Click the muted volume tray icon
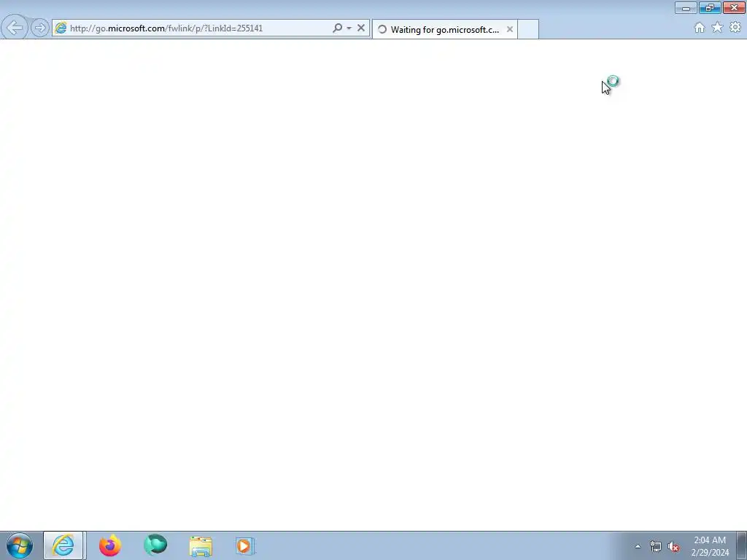 (x=673, y=547)
